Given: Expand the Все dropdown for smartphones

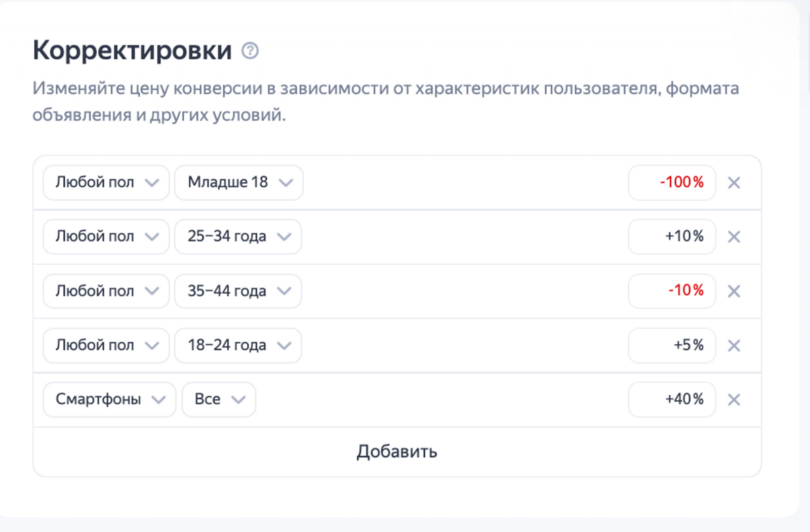Looking at the screenshot, I should click(x=219, y=399).
